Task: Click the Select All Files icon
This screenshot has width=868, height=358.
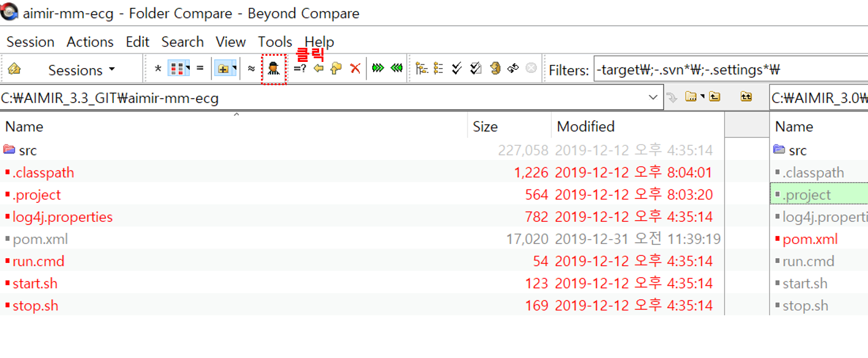Action: pos(476,69)
